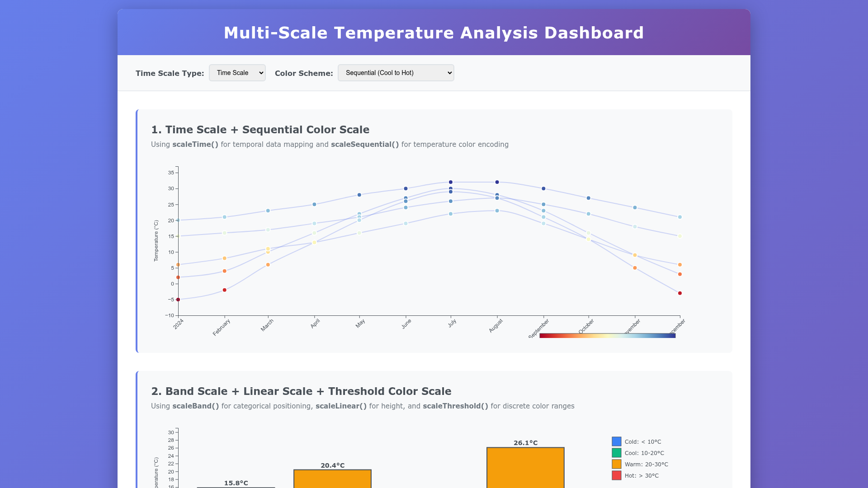Select the red February point near -2°C

tap(225, 290)
